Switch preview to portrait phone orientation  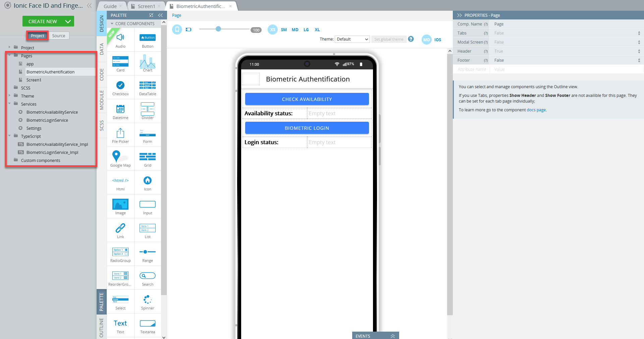point(177,30)
